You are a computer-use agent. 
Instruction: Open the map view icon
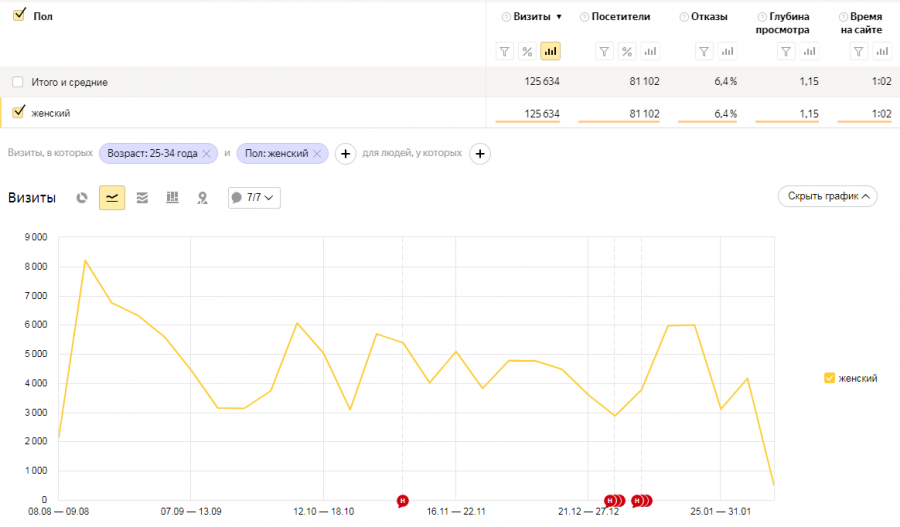[x=202, y=198]
